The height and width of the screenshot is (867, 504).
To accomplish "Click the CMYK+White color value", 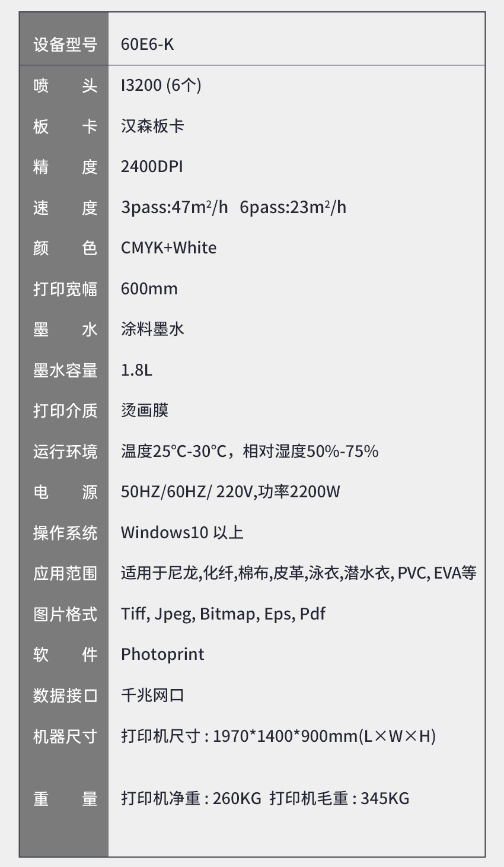I will (168, 248).
